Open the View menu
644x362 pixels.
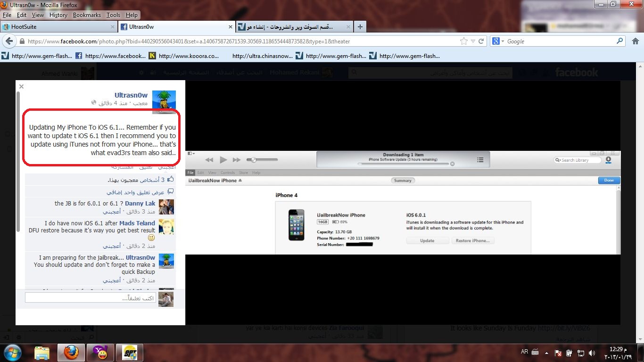point(38,15)
